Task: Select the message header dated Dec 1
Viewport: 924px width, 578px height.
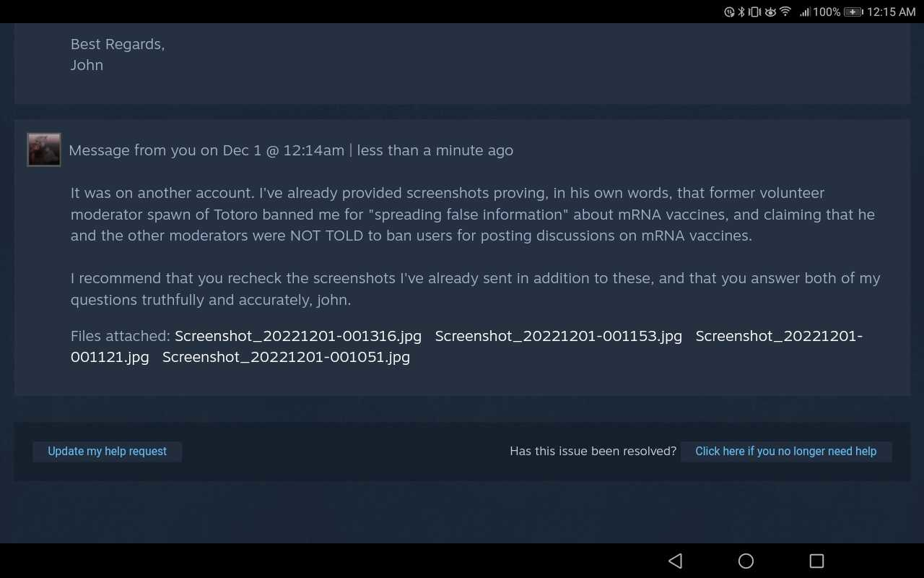Action: [291, 150]
